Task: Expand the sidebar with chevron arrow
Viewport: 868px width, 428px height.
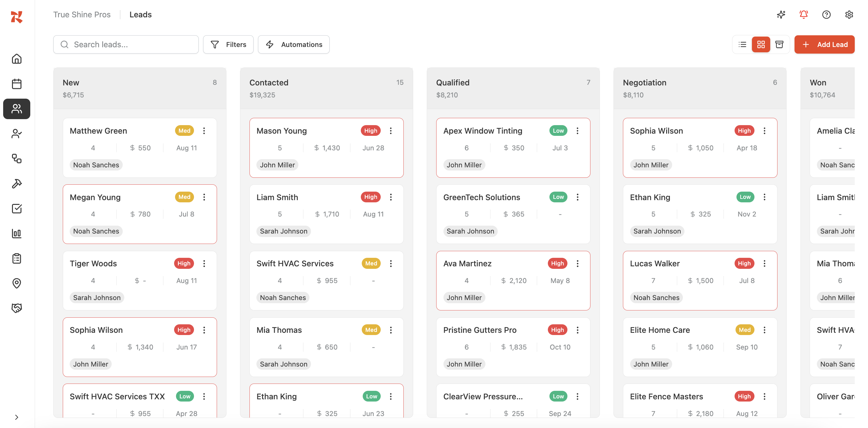Action: (16, 417)
